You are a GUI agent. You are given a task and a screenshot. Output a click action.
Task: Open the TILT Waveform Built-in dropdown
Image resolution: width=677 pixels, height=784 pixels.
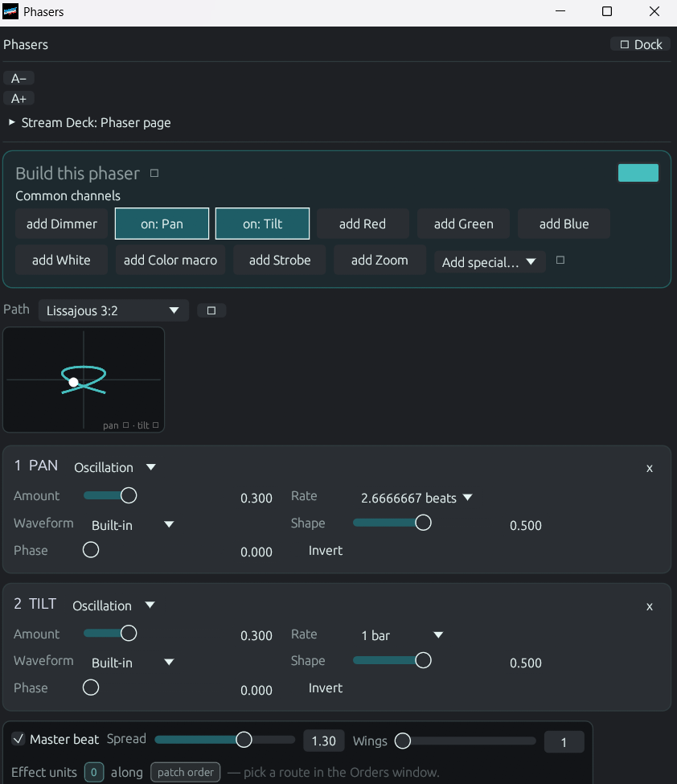click(133, 663)
